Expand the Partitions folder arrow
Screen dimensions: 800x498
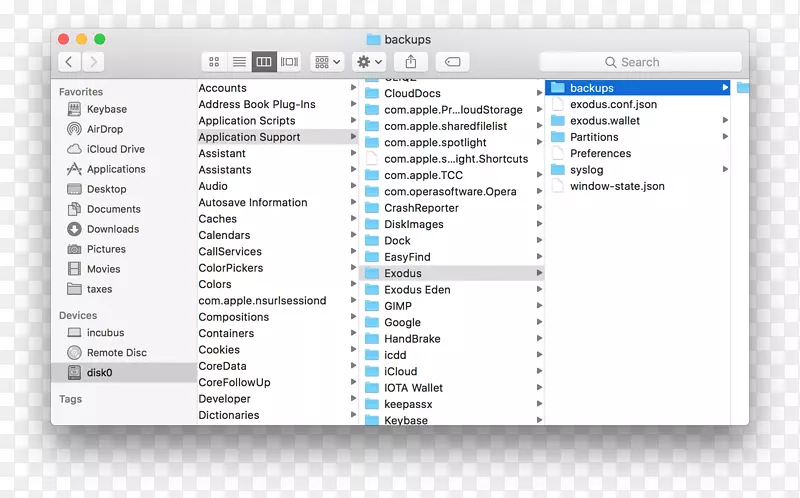[x=725, y=137]
